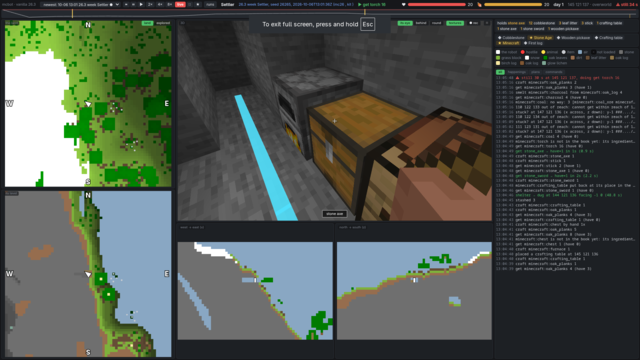Click the N compass label on top map
The height and width of the screenshot is (360, 640).
tap(88, 25)
